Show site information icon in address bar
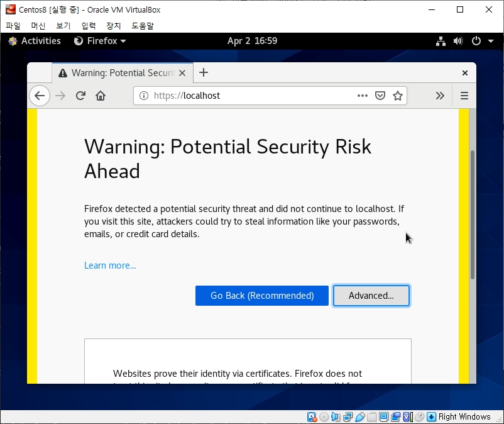 tap(144, 96)
